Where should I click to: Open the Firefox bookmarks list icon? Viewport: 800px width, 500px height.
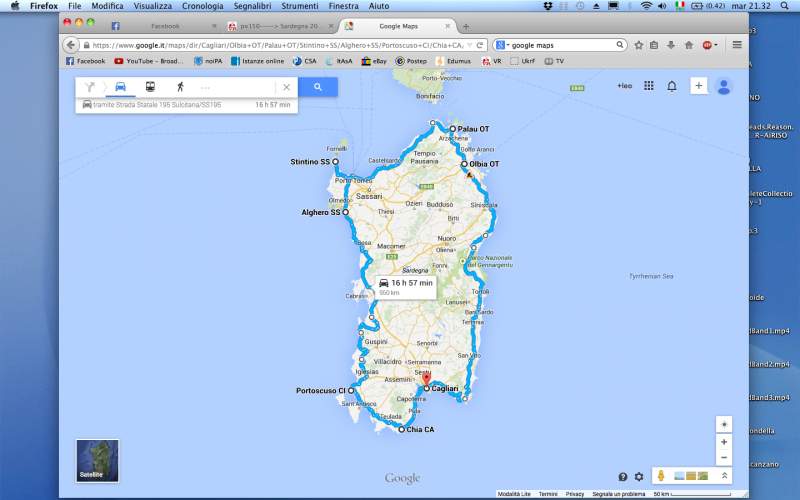[x=654, y=45]
